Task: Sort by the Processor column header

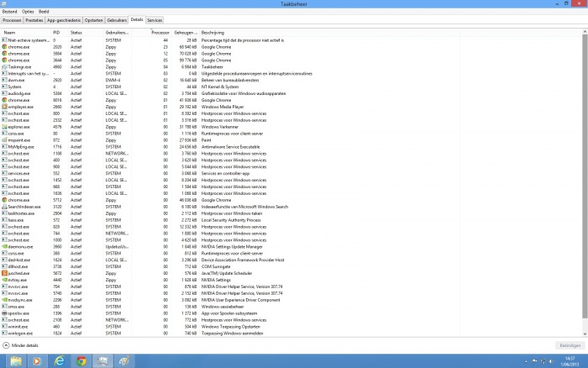Action: pyautogui.click(x=151, y=33)
